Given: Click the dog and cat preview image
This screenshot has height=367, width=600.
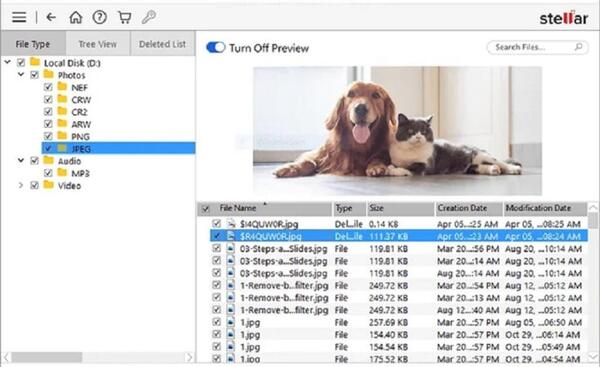Looking at the screenshot, I should tap(397, 131).
